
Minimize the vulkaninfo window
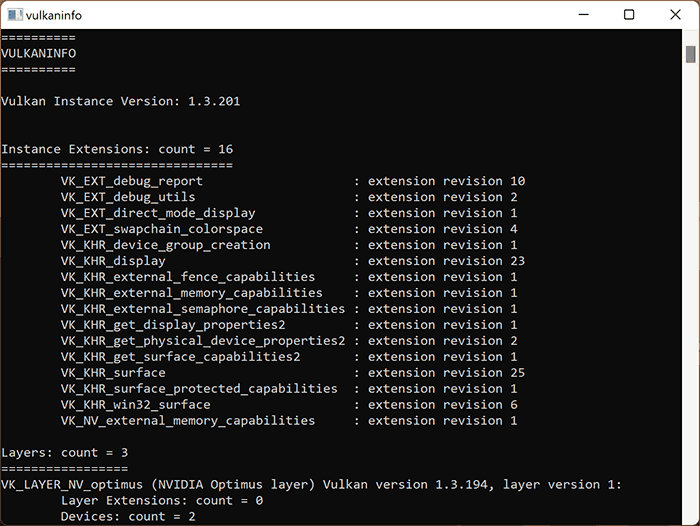(x=583, y=15)
